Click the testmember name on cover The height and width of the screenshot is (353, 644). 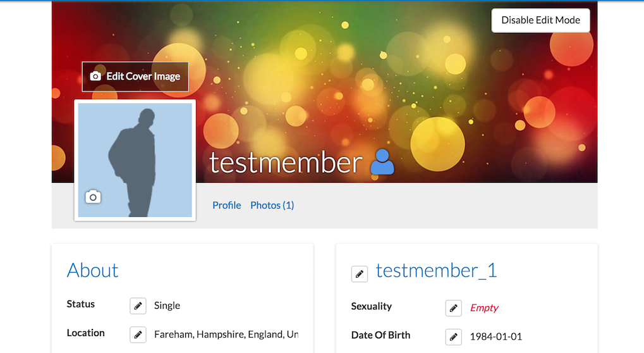[x=286, y=163]
